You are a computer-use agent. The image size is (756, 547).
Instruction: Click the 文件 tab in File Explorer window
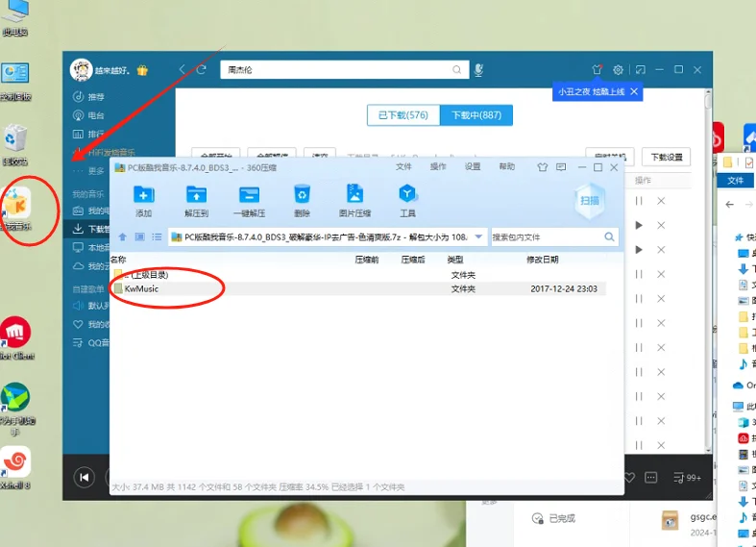pos(735,181)
